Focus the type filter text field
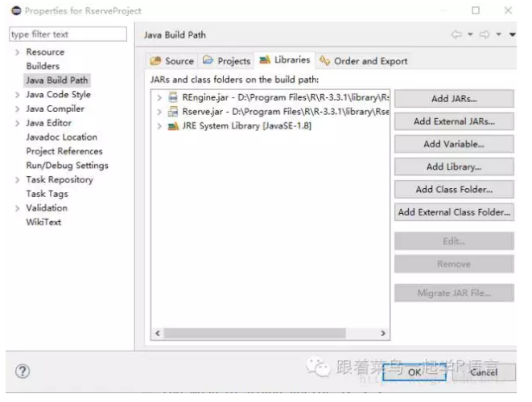The width and height of the screenshot is (532, 402). coord(68,35)
